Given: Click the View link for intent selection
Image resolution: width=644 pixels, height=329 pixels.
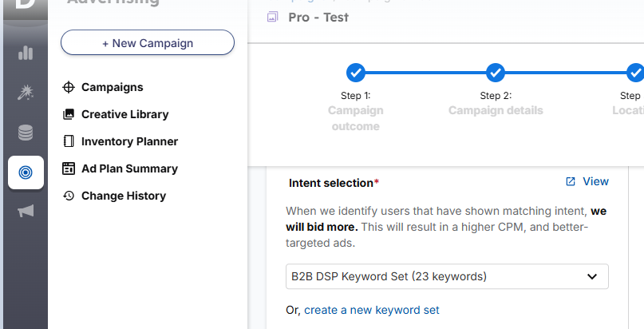Looking at the screenshot, I should pos(595,181).
